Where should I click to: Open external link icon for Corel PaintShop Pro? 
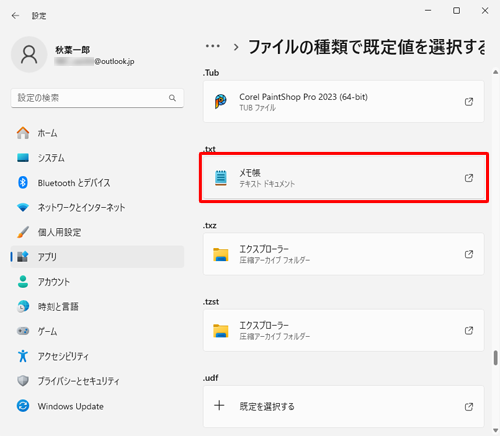click(469, 102)
